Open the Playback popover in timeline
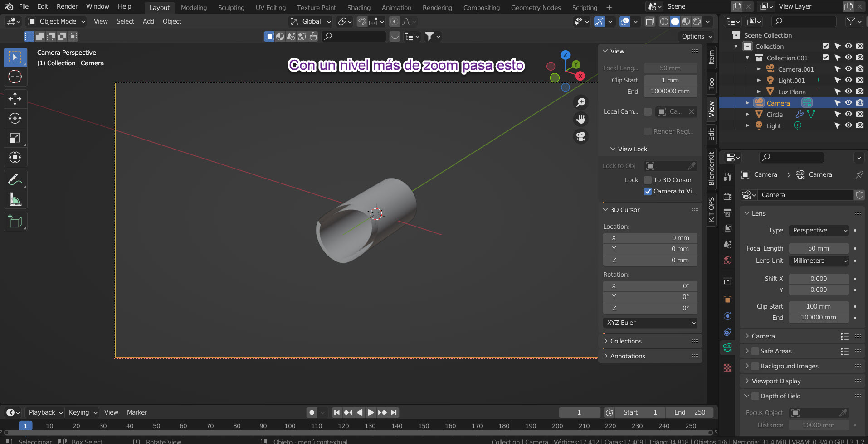Viewport: 868px width, 444px height. pos(45,412)
